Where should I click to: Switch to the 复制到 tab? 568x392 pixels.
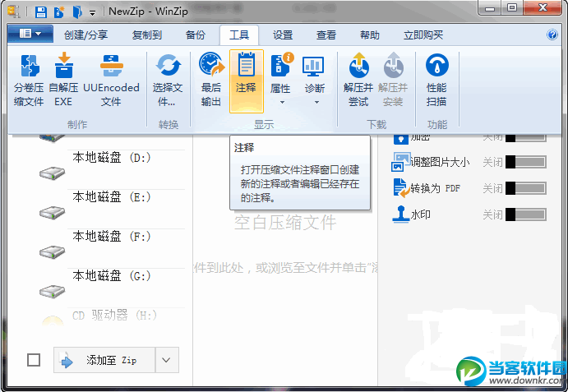(x=146, y=35)
